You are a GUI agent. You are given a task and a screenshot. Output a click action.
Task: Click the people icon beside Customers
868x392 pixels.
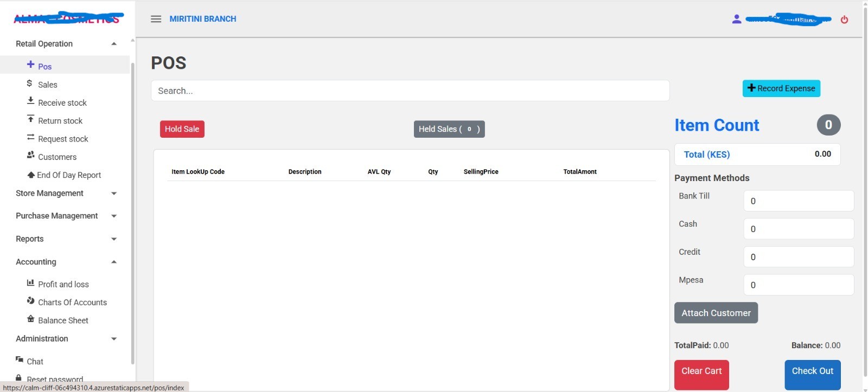point(30,155)
